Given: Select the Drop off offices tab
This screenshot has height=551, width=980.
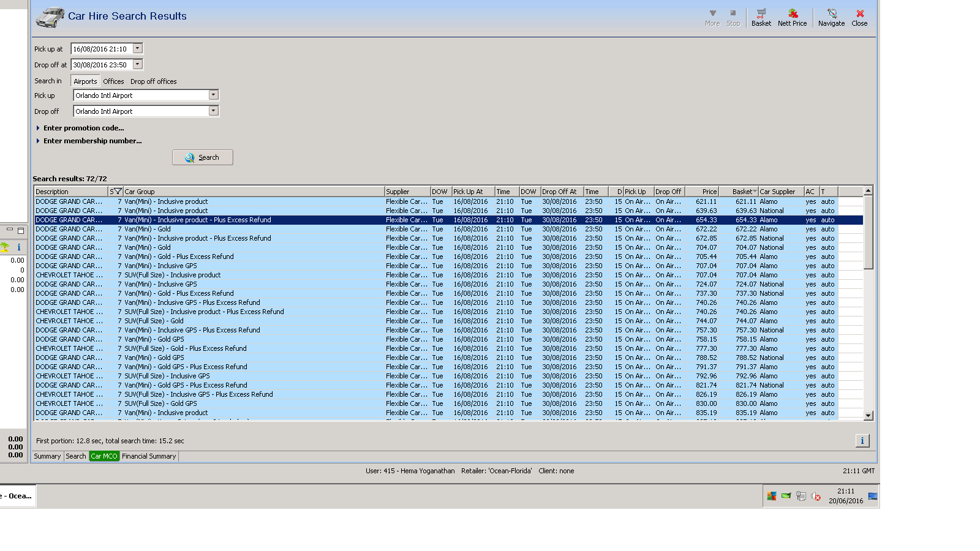Looking at the screenshot, I should click(x=153, y=81).
